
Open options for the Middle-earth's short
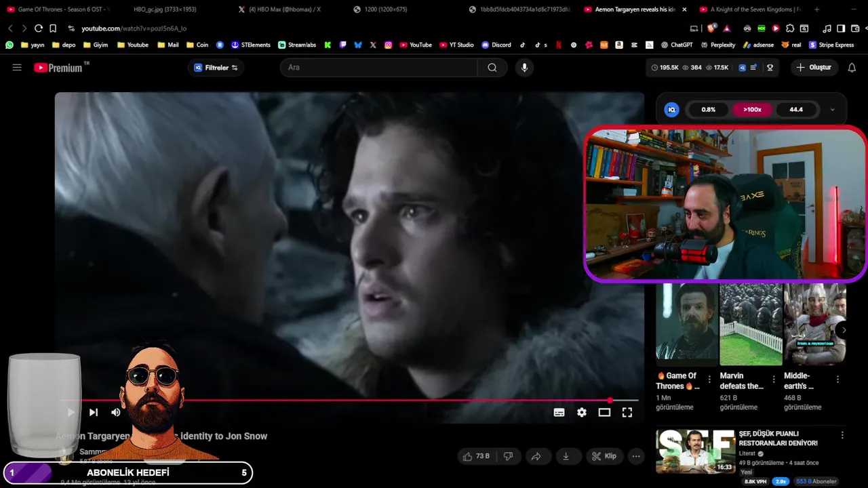click(837, 380)
